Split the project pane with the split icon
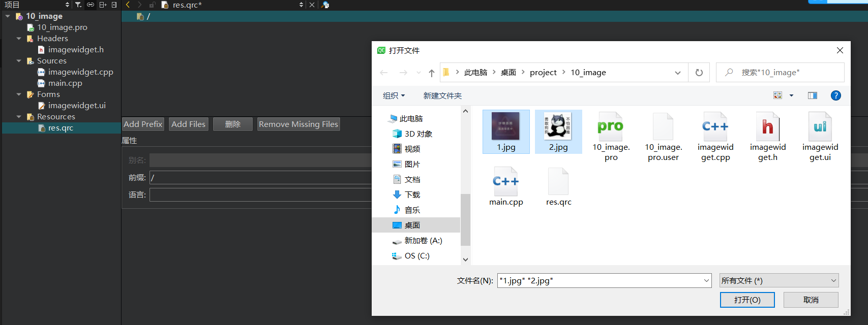Screen dimensions: 868x325 [103, 5]
